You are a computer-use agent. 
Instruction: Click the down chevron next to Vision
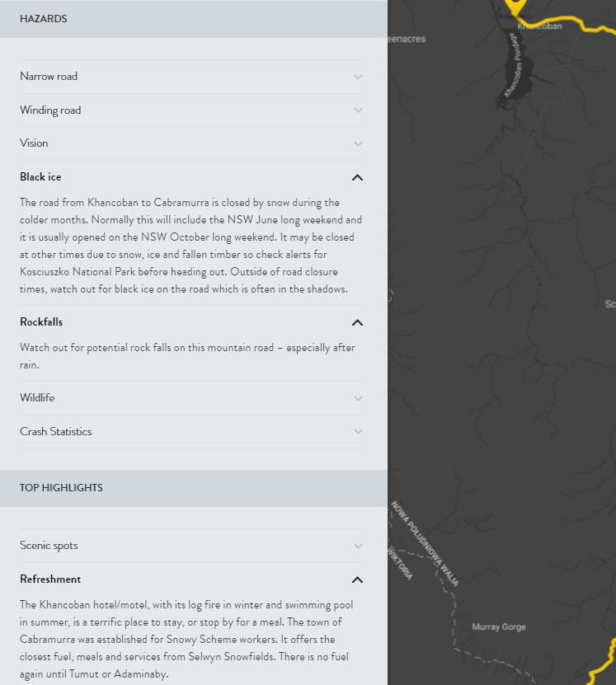coord(357,143)
